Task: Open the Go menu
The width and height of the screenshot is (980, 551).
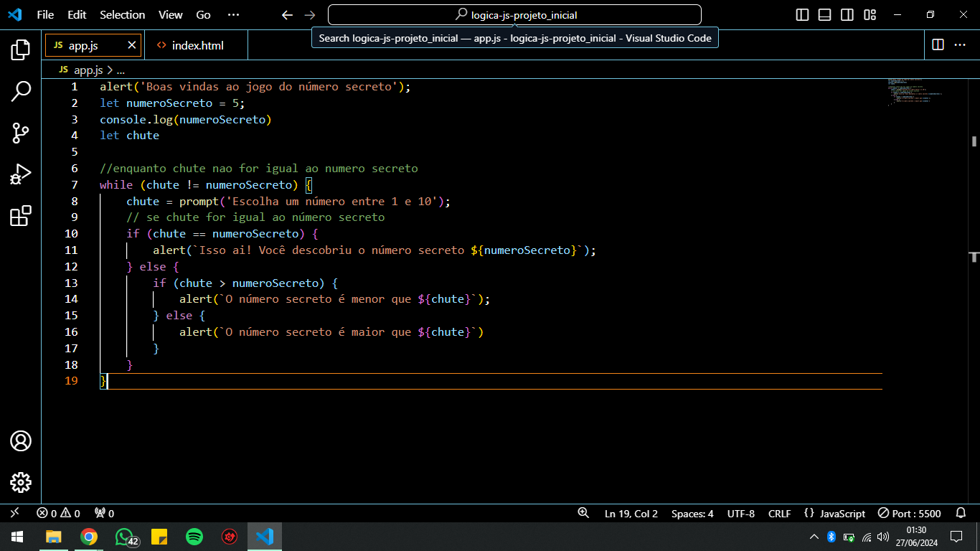Action: click(204, 14)
